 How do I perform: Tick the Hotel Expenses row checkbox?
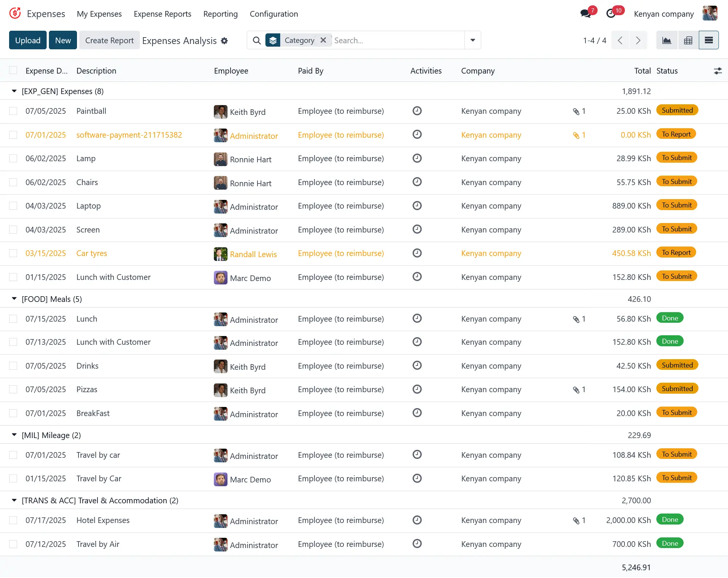click(x=13, y=520)
